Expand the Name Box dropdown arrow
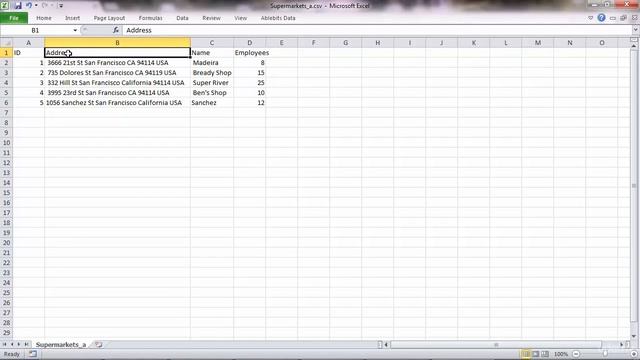Screen dimensions: 640x360 click(x=75, y=30)
